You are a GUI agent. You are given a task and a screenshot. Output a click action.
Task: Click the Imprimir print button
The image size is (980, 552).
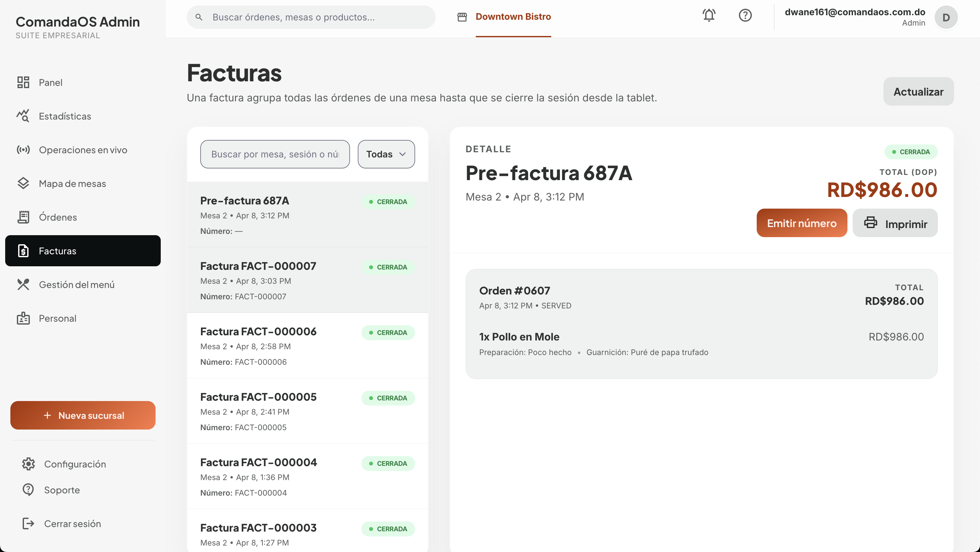point(895,223)
